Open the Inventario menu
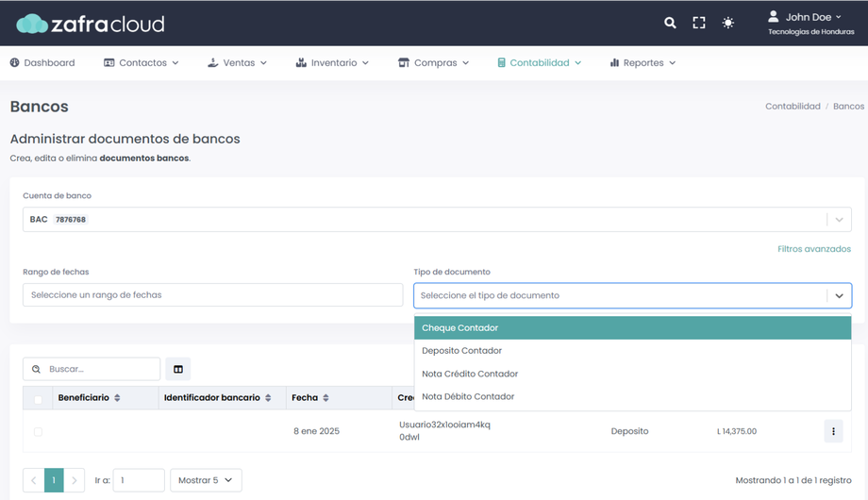 point(332,63)
